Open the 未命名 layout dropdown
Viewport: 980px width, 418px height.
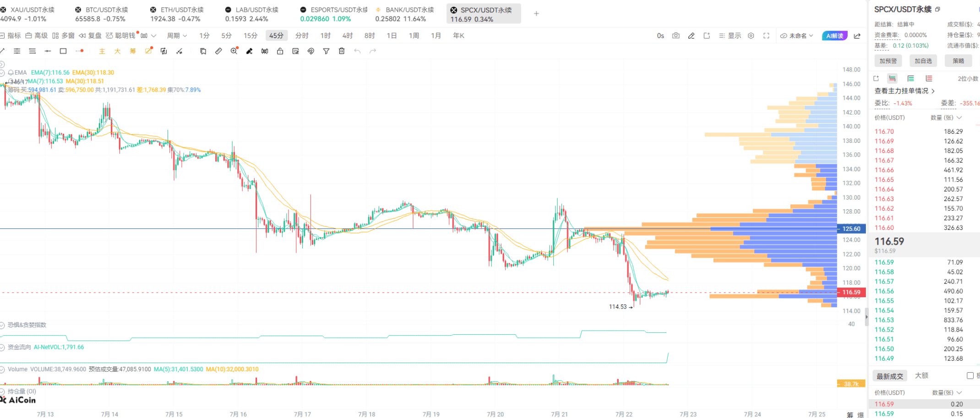(x=797, y=36)
